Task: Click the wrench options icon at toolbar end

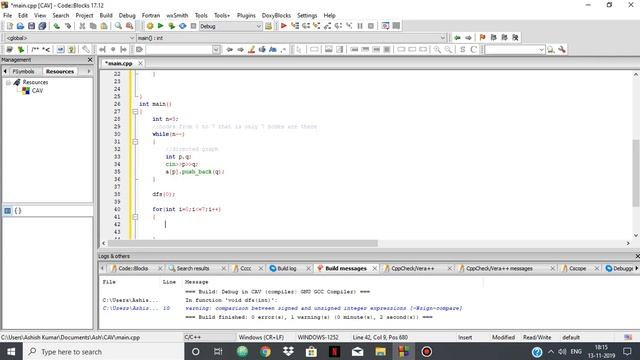Action: [x=562, y=49]
